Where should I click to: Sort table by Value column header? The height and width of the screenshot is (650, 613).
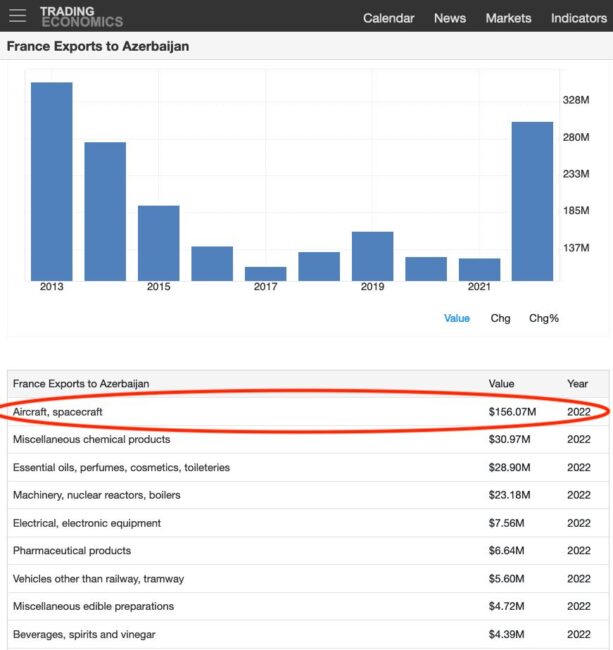(x=501, y=383)
